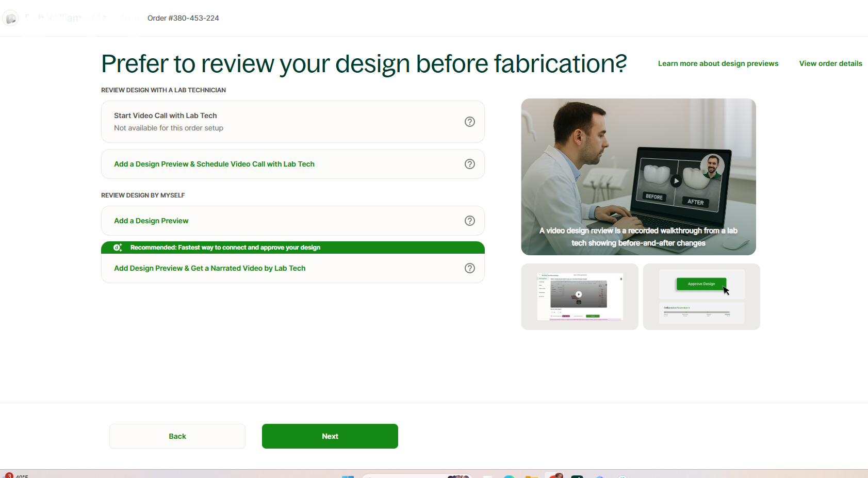Open the Windows Start menu
Screen dimensions: 868x478
(349, 475)
